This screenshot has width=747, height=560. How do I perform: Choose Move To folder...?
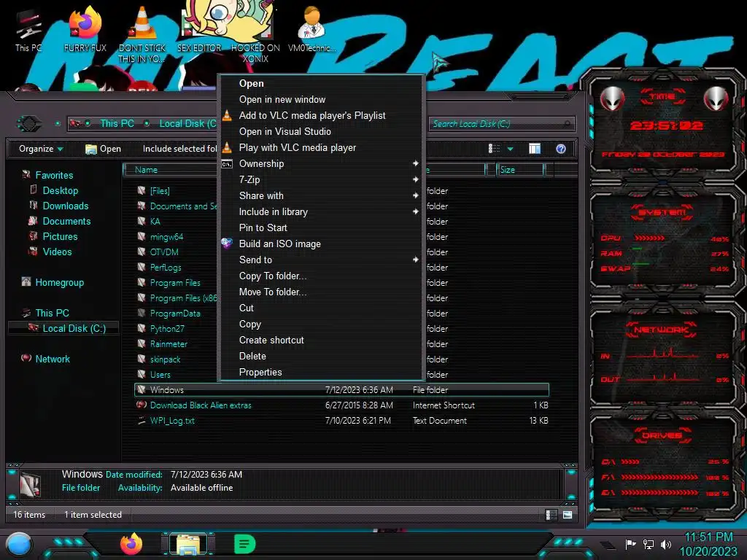323,292
